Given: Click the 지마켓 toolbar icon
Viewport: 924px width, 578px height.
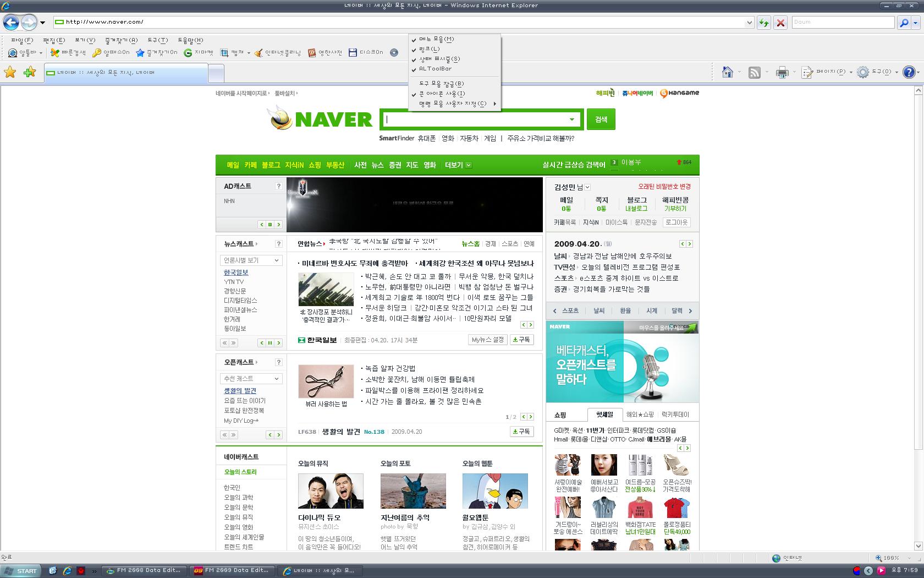Looking at the screenshot, I should 199,53.
